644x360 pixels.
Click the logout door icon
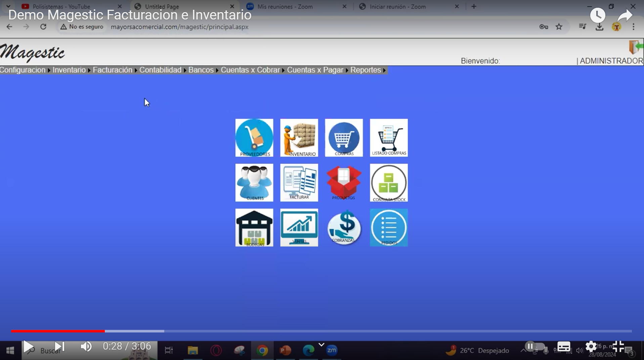coord(636,47)
